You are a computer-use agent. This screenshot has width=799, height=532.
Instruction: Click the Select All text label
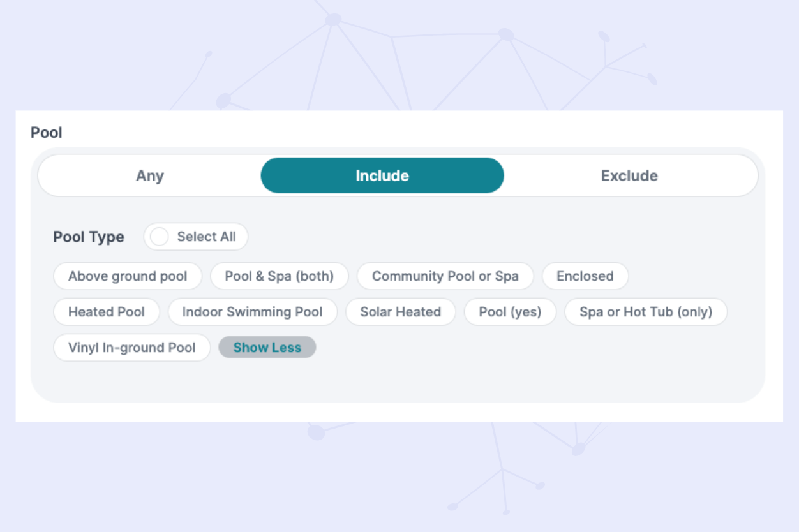(x=206, y=237)
